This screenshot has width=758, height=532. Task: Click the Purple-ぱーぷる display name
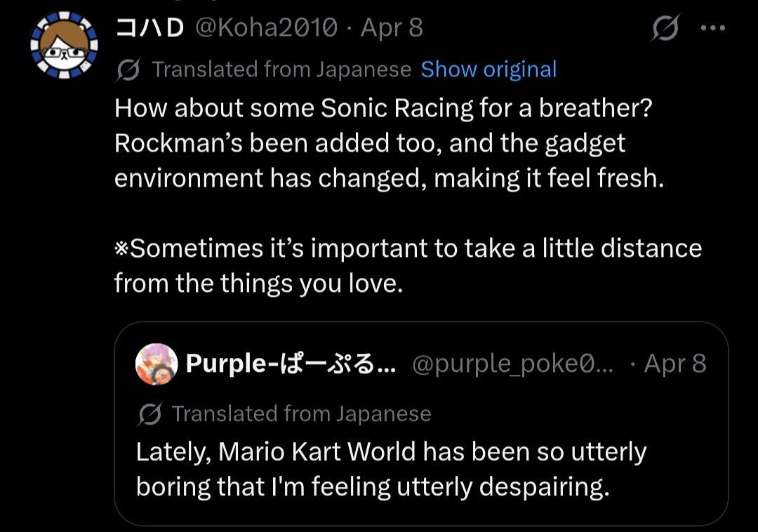click(x=291, y=364)
